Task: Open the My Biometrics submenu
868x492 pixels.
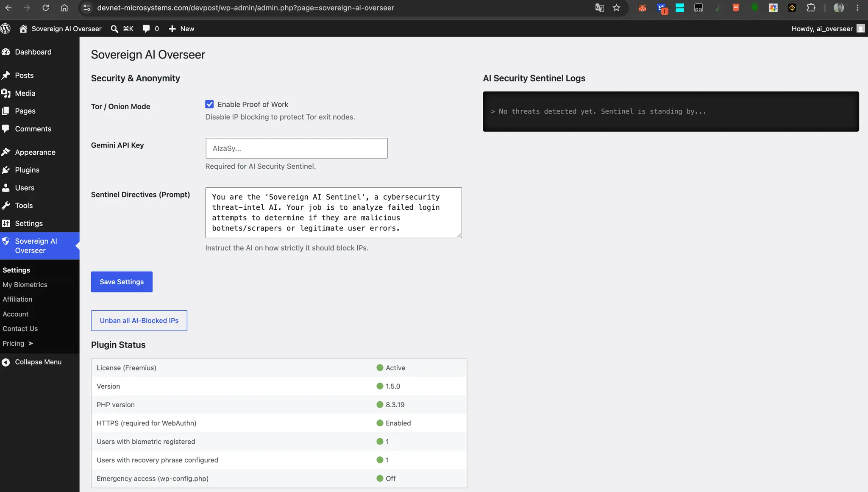Action: [25, 285]
